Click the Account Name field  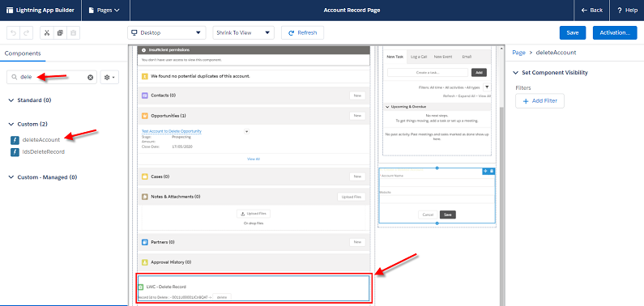(437, 182)
